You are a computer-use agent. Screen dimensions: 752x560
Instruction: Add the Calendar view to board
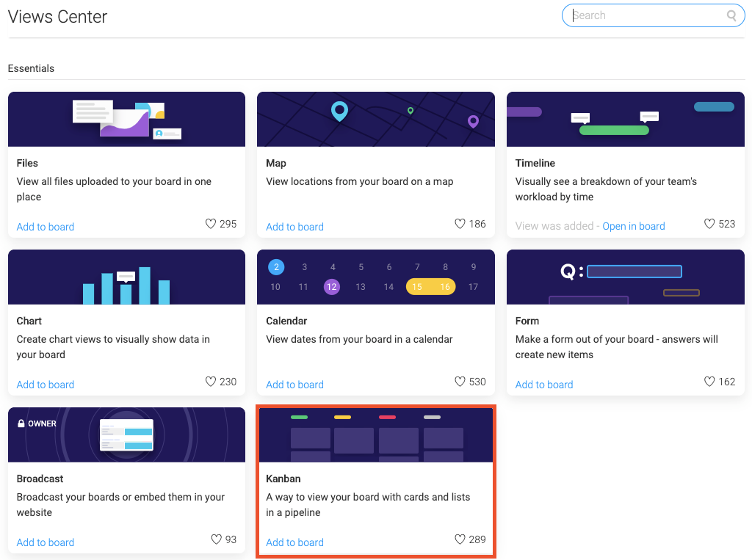coord(295,385)
